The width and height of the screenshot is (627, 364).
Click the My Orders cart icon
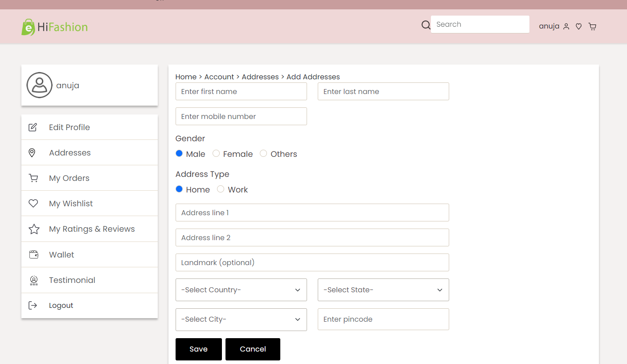click(33, 178)
